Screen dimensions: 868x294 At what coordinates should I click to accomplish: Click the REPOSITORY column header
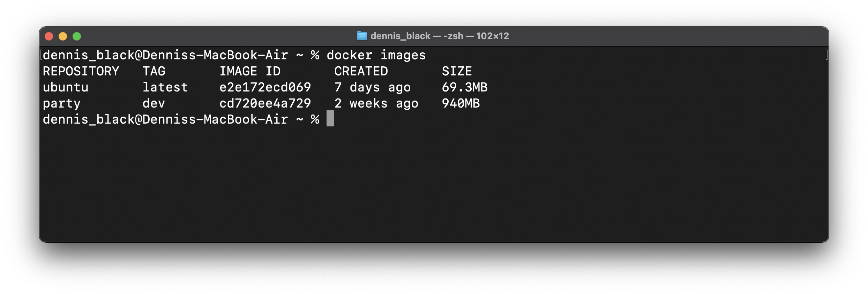click(81, 71)
